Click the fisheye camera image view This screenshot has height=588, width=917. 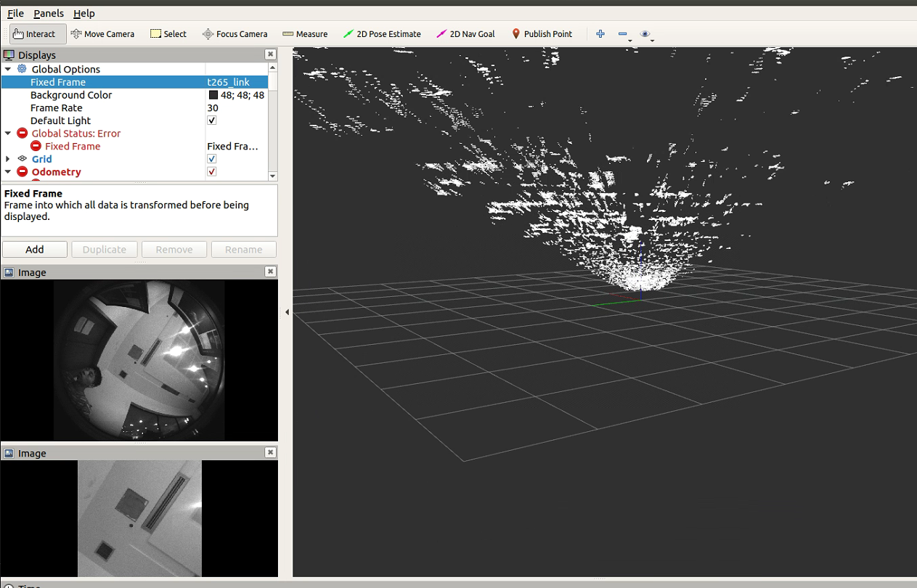tap(139, 360)
